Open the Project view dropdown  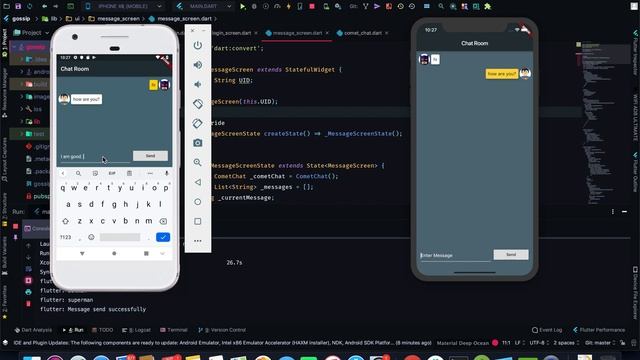[x=31, y=33]
